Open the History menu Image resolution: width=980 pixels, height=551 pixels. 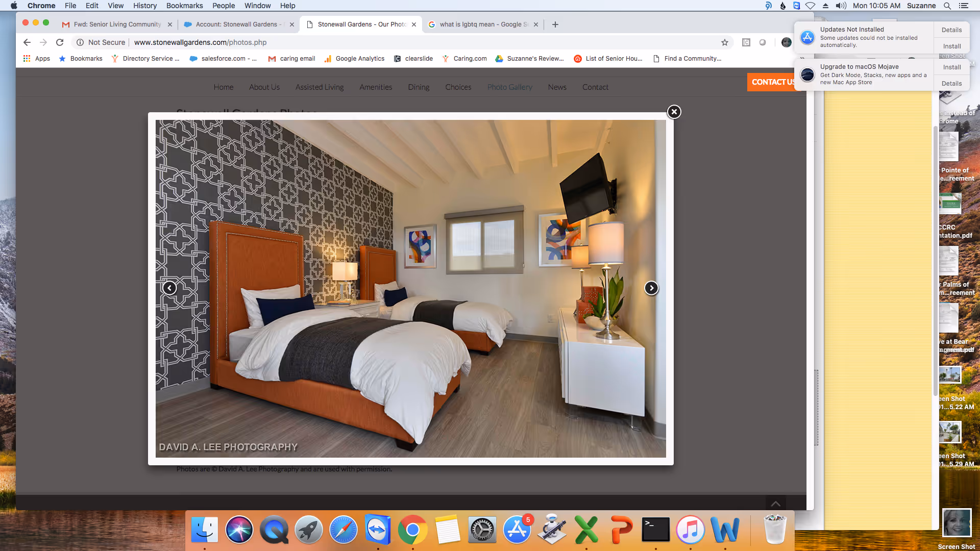pyautogui.click(x=145, y=6)
